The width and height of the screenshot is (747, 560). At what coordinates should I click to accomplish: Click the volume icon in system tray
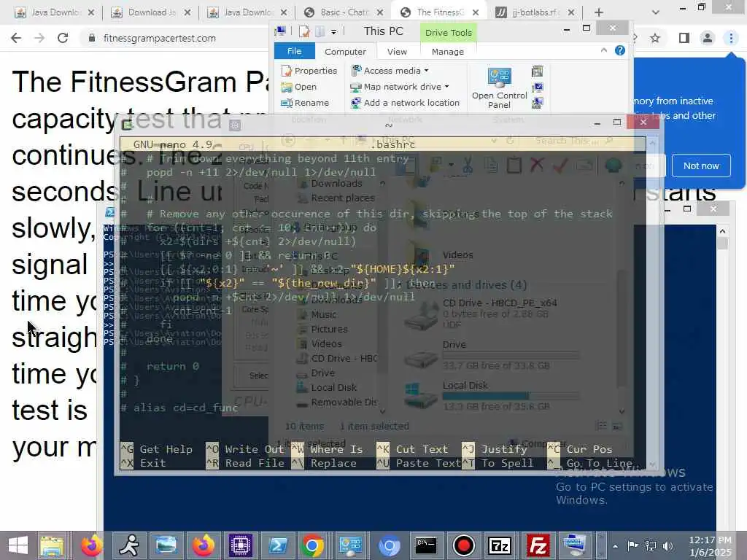(668, 546)
